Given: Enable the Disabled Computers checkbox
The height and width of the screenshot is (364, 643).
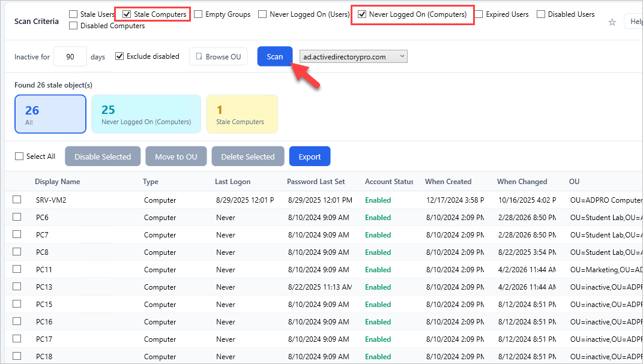Looking at the screenshot, I should pos(73,26).
